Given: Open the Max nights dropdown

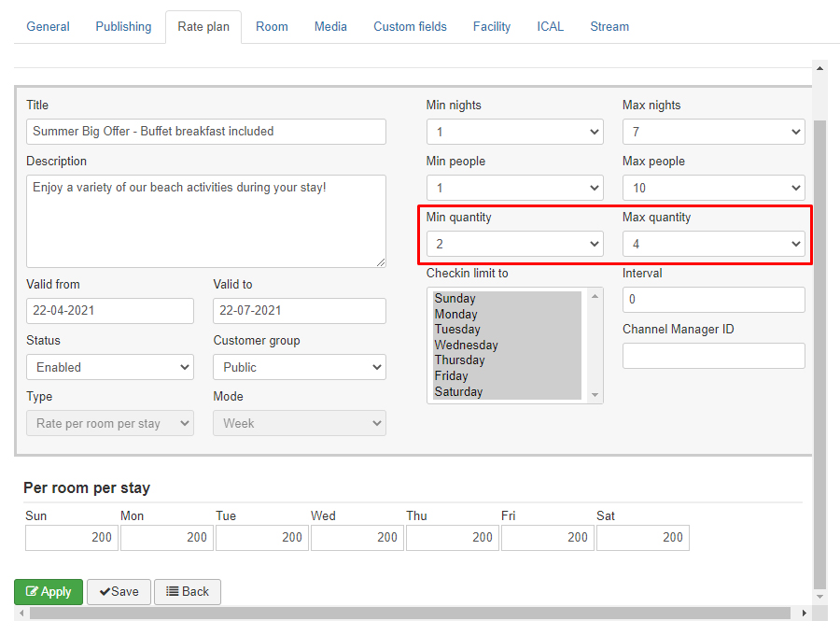Looking at the screenshot, I should 713,132.
